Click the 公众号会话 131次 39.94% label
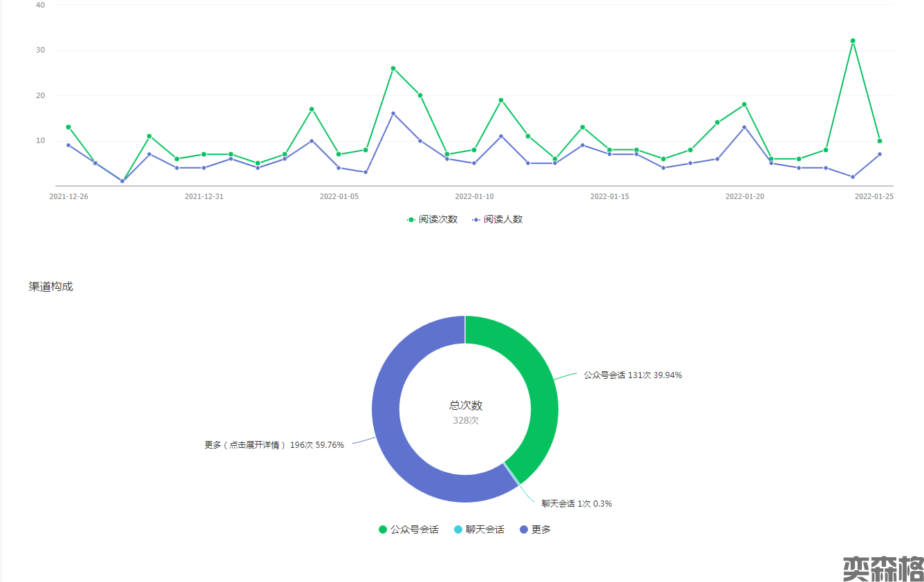This screenshot has height=582, width=924. (x=632, y=375)
